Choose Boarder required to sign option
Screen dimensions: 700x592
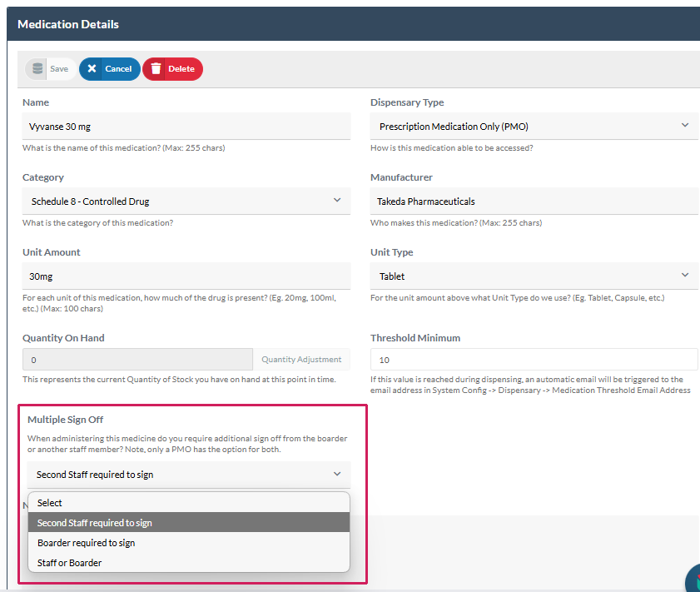click(189, 542)
